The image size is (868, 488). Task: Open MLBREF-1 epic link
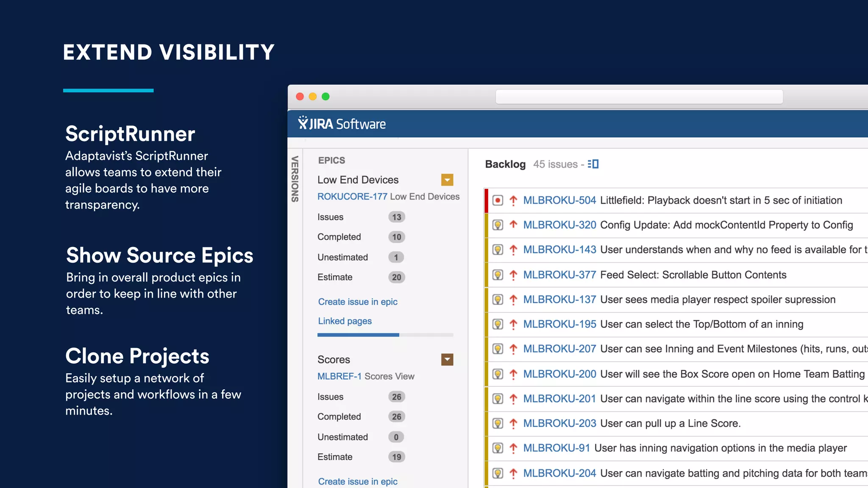[x=339, y=376]
